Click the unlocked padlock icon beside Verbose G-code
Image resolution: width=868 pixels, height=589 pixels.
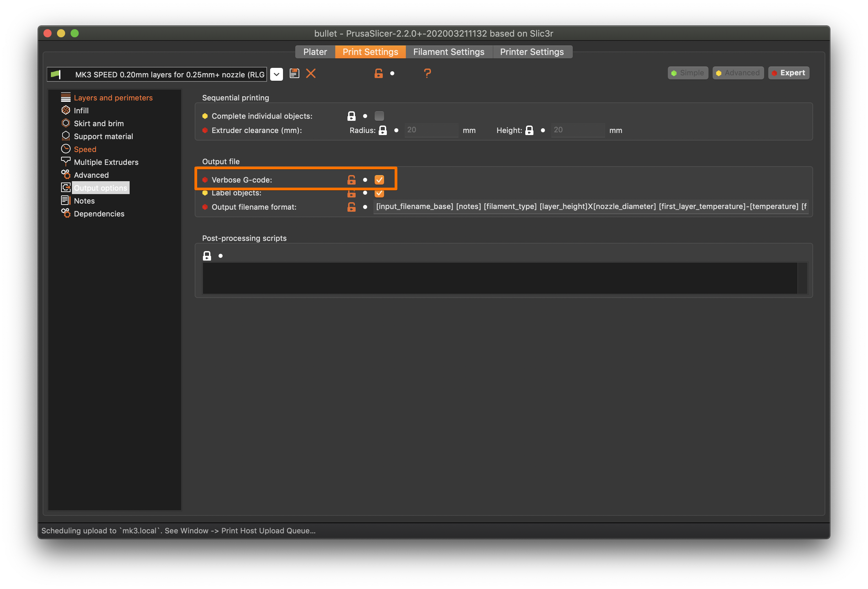pos(351,180)
